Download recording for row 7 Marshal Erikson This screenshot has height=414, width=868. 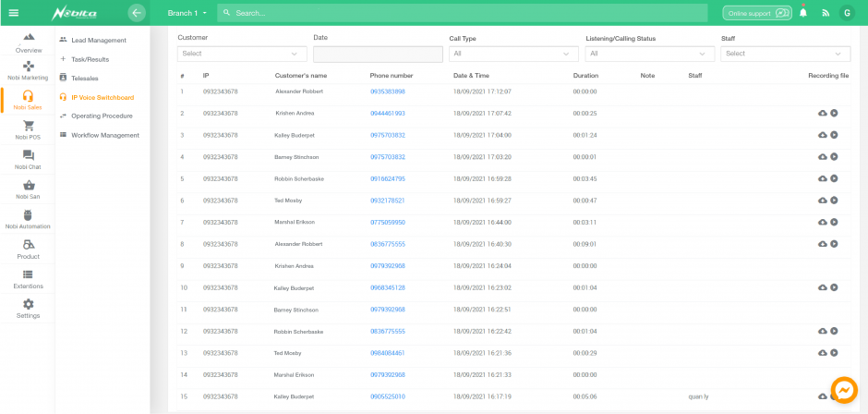click(x=823, y=222)
